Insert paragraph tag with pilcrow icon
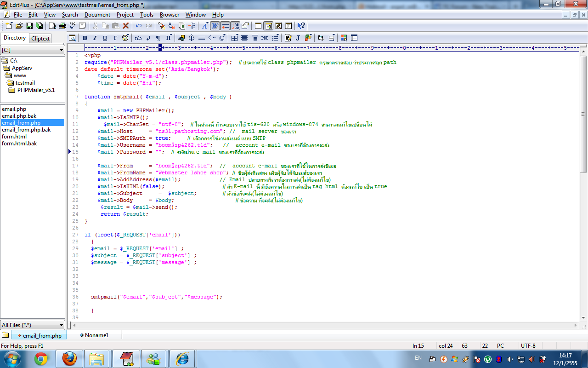The width and height of the screenshot is (588, 368). [158, 38]
